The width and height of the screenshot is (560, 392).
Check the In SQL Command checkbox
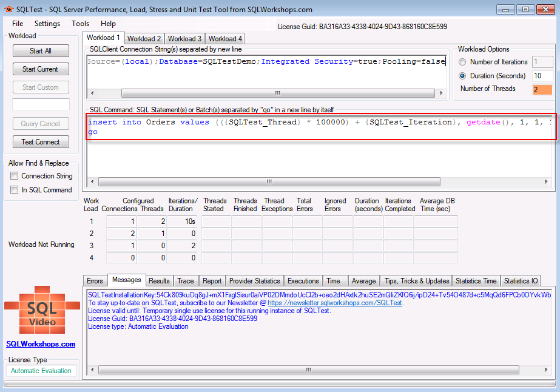coord(15,190)
